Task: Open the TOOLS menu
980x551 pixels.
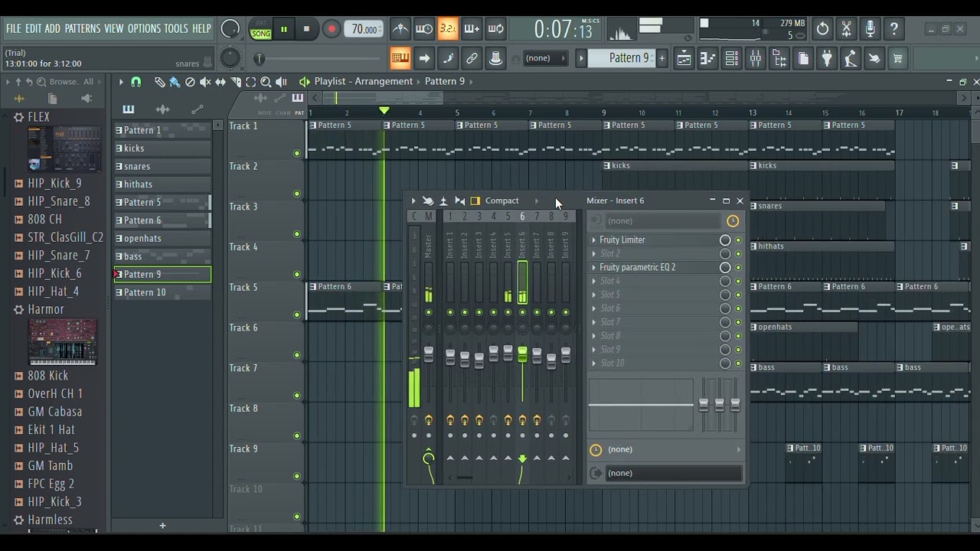Action: coord(175,28)
